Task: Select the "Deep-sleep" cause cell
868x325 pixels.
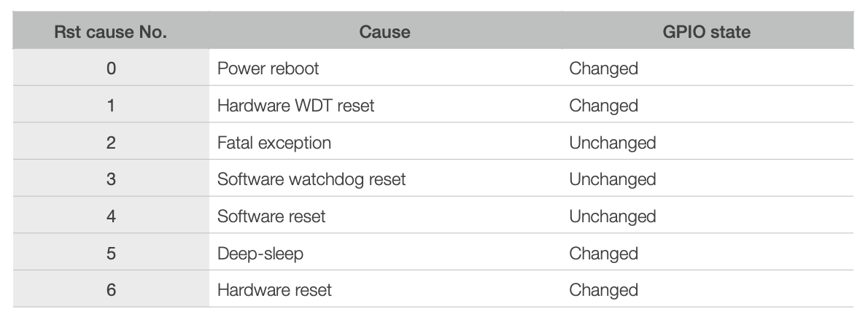Action: pyautogui.click(x=260, y=254)
